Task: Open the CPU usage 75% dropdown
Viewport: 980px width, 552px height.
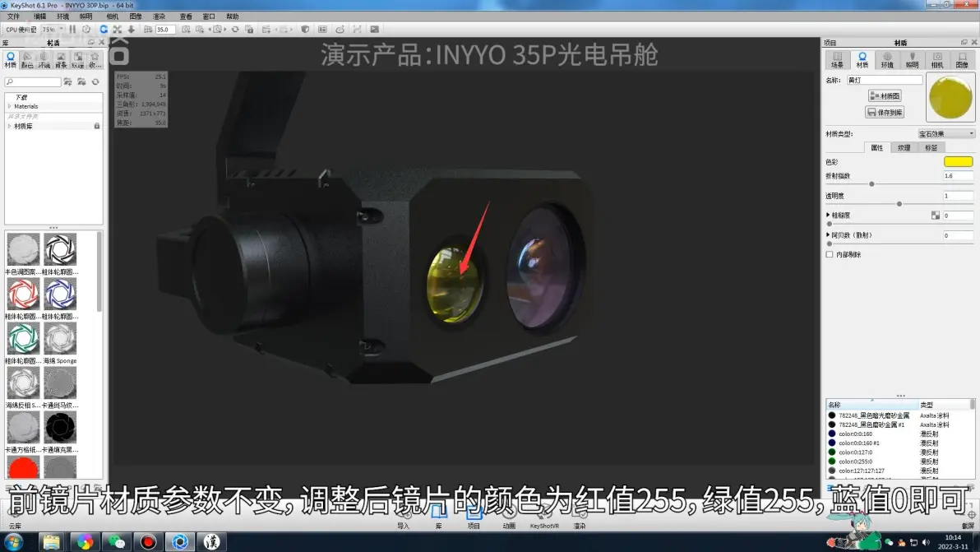Action: [x=53, y=30]
